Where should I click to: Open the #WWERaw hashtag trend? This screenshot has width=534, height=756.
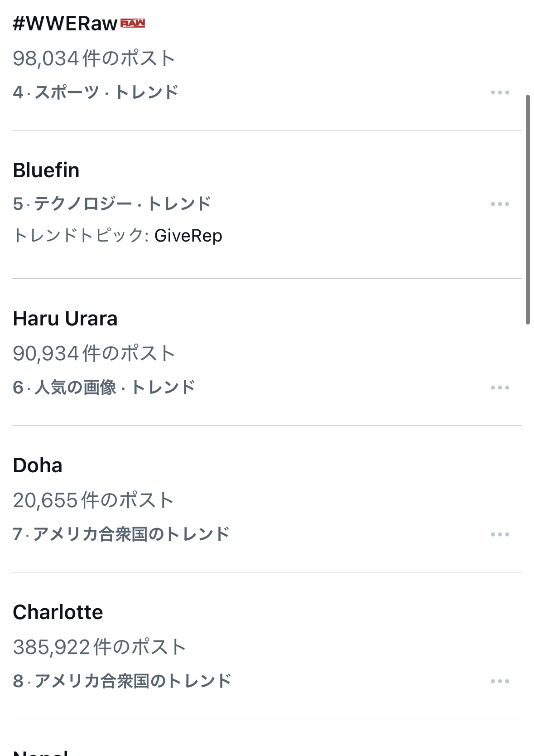pyautogui.click(x=65, y=24)
